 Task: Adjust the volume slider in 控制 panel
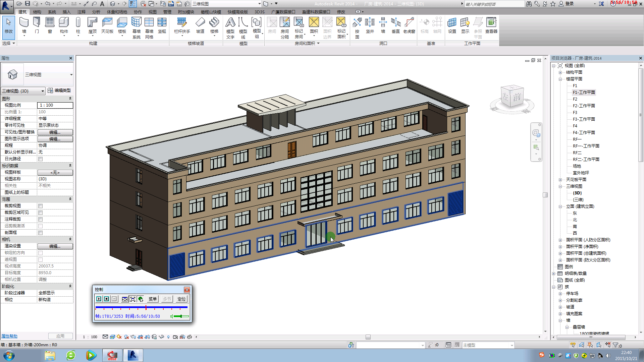coord(181,316)
